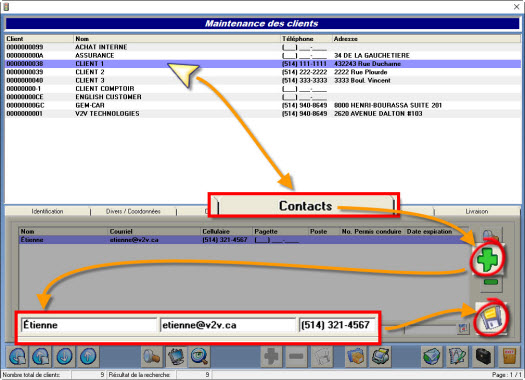Select the CLIENT 2 row

pyautogui.click(x=263, y=72)
